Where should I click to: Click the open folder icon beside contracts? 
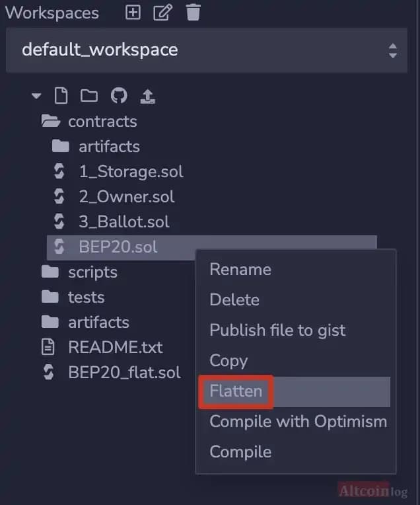point(51,121)
